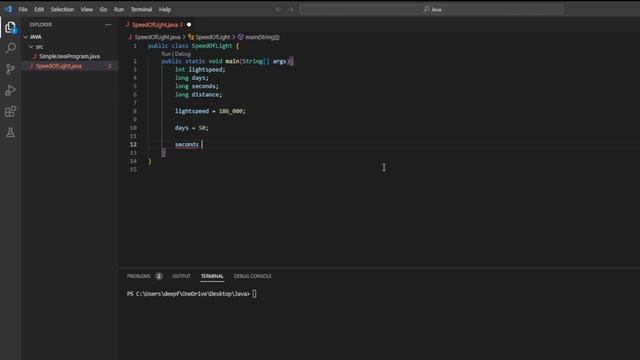Select SpeedOfLight.java in explorer
Screen dimensions: 640x360
click(x=69, y=66)
